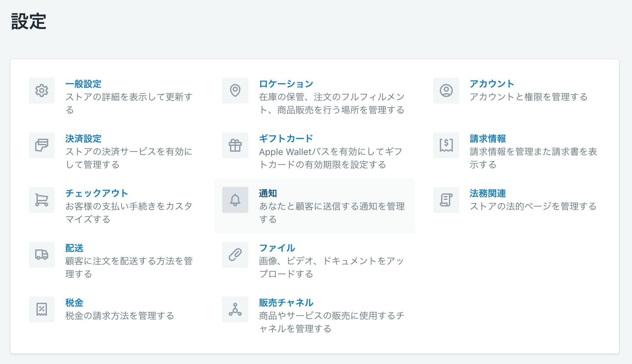
Task: Open the 通知 settings link
Action: click(268, 193)
